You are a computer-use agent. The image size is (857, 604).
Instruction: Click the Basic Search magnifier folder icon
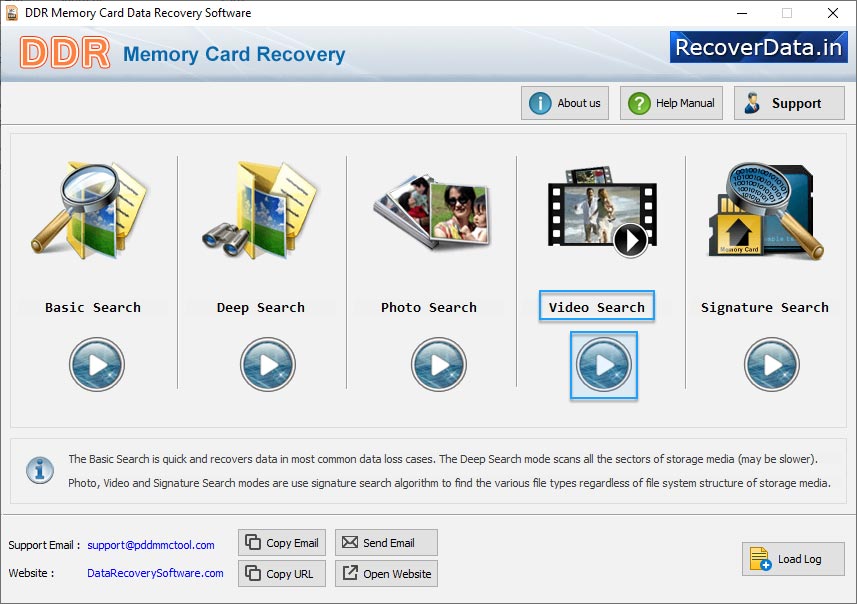tap(90, 210)
